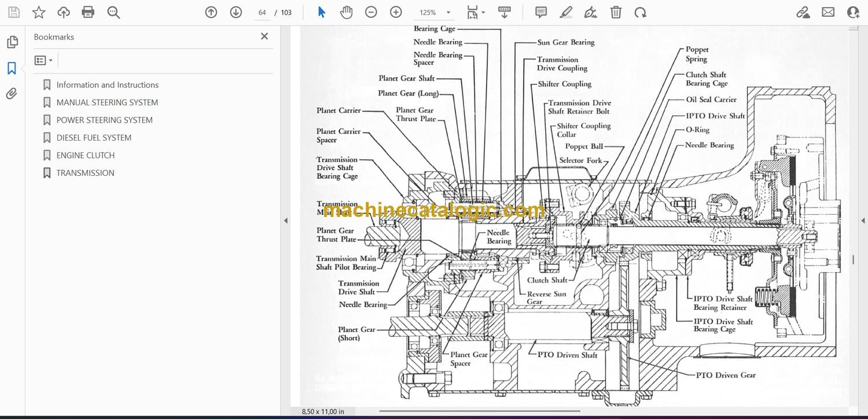
Task: Rotate the page view
Action: (640, 12)
